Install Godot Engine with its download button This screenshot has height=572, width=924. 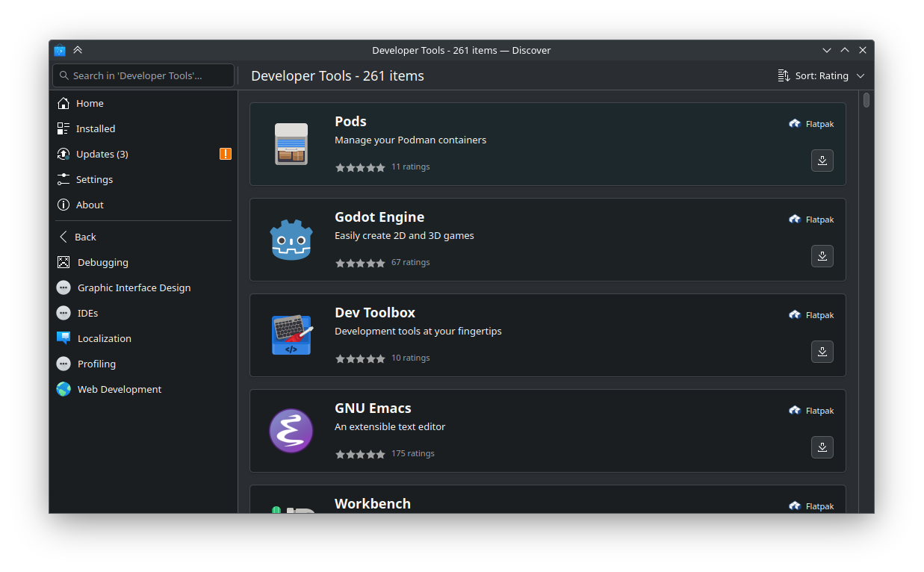pos(822,256)
